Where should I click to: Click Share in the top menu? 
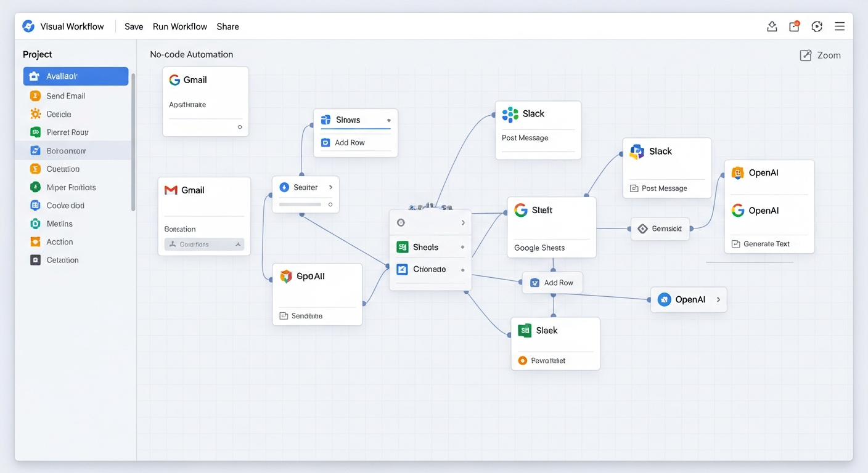[x=227, y=26]
